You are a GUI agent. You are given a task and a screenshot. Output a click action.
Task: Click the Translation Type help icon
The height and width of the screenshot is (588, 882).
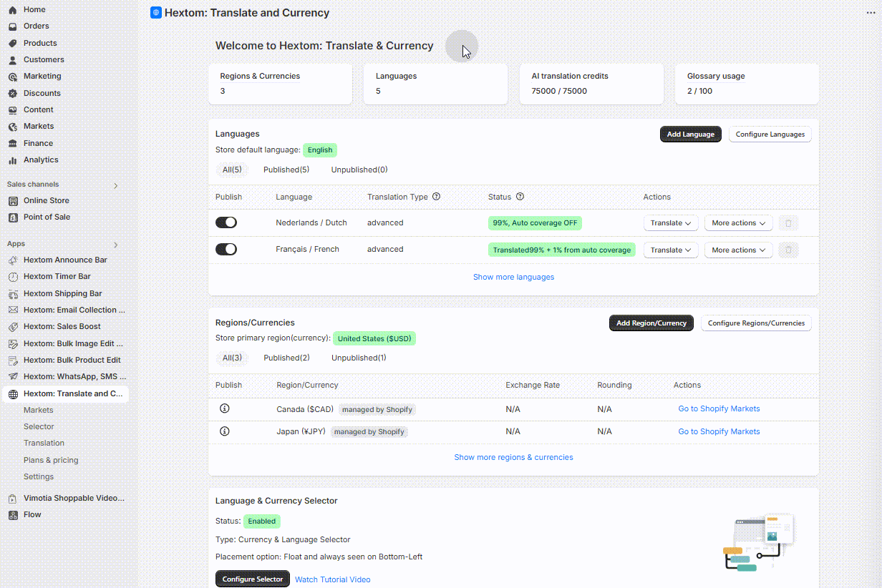pyautogui.click(x=437, y=197)
